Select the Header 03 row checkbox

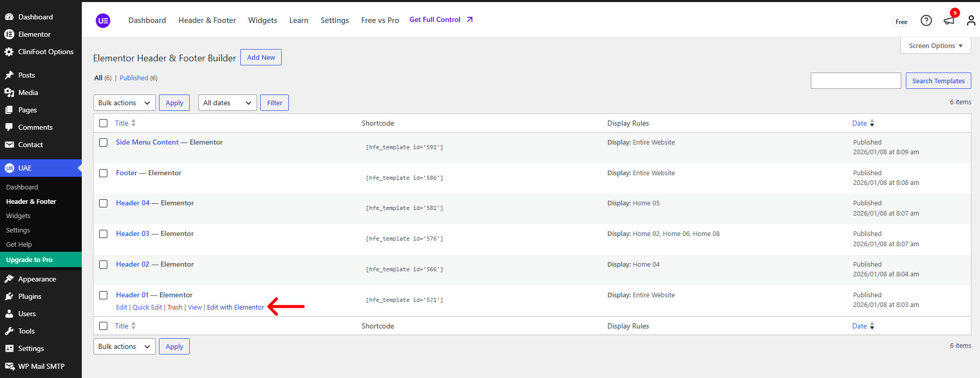point(103,234)
